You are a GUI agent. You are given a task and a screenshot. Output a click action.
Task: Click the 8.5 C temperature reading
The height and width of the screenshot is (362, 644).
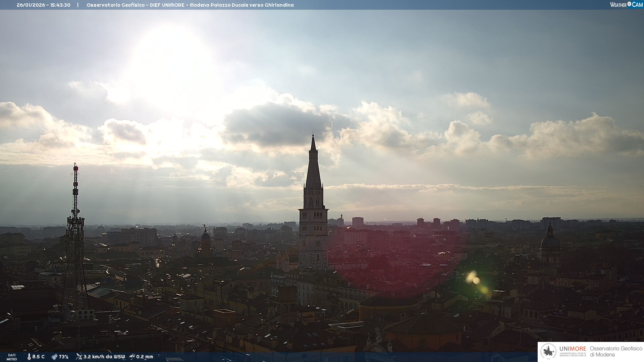[x=39, y=357]
